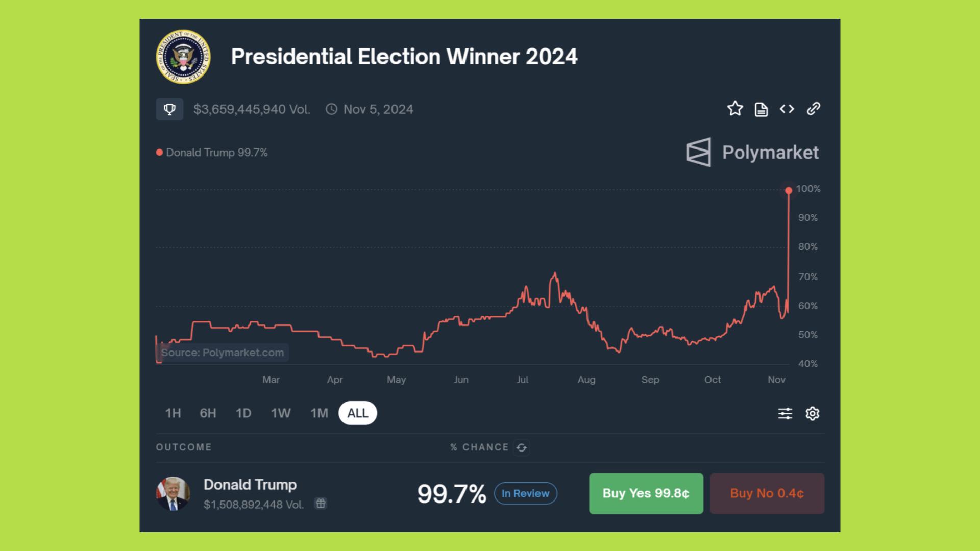Switch chart to 1D range

tap(243, 413)
